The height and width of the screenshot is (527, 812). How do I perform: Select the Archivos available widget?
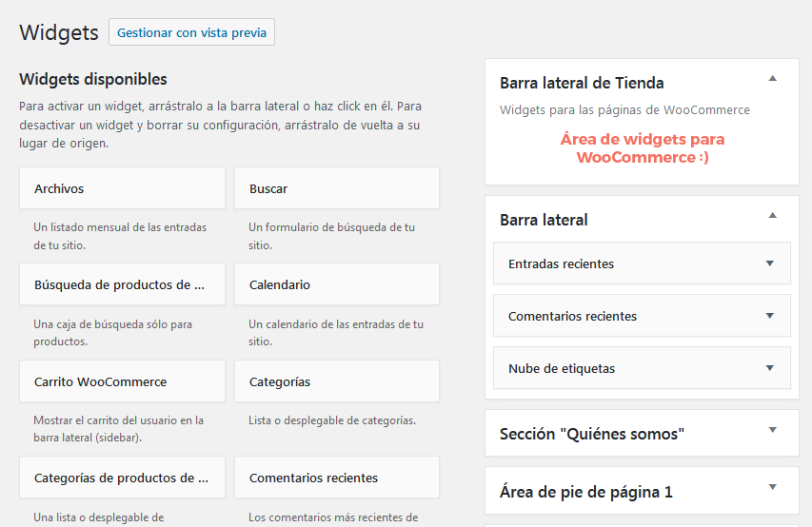[122, 188]
